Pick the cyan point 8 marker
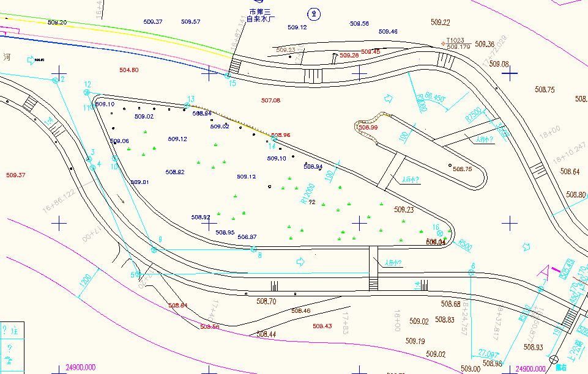The image size is (588, 374). click(253, 249)
